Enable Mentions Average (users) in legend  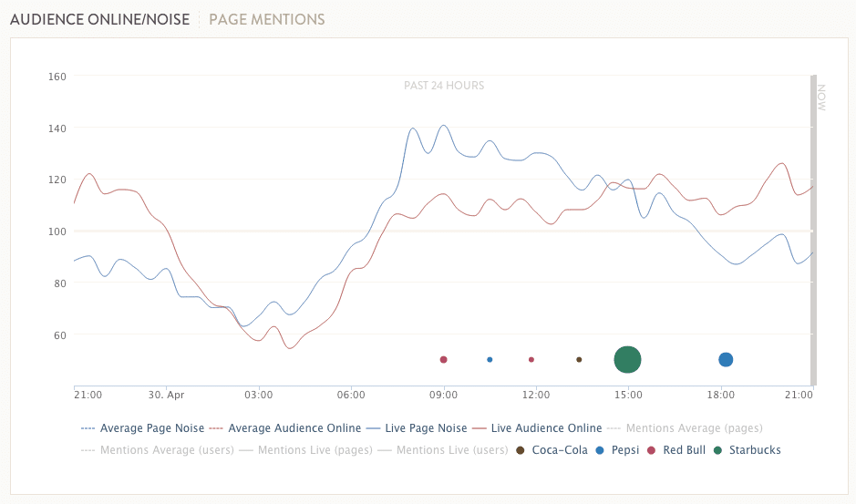166,449
